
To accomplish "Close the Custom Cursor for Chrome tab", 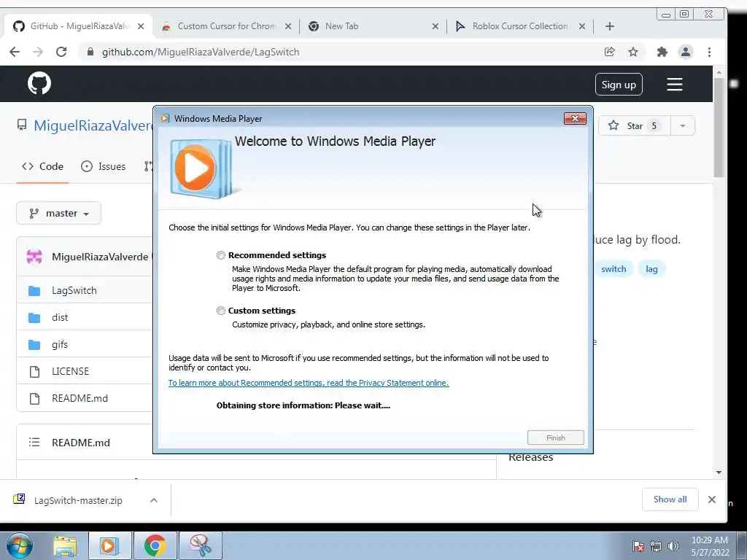I will (x=287, y=26).
